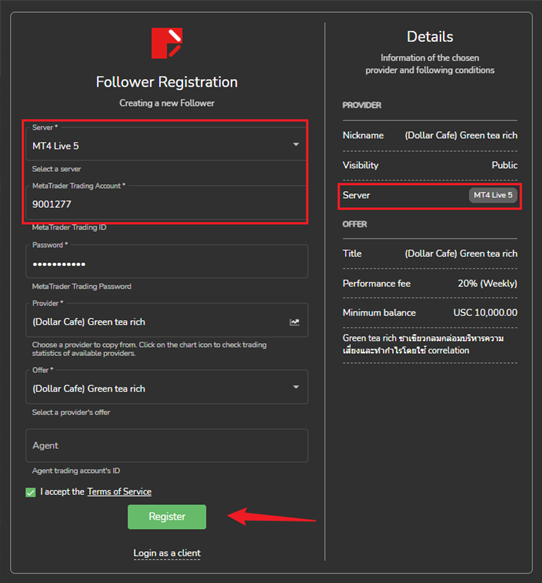Click the Minimum balance USC 10,000.00 value
Viewport: 542px width, 583px height.
tap(485, 313)
